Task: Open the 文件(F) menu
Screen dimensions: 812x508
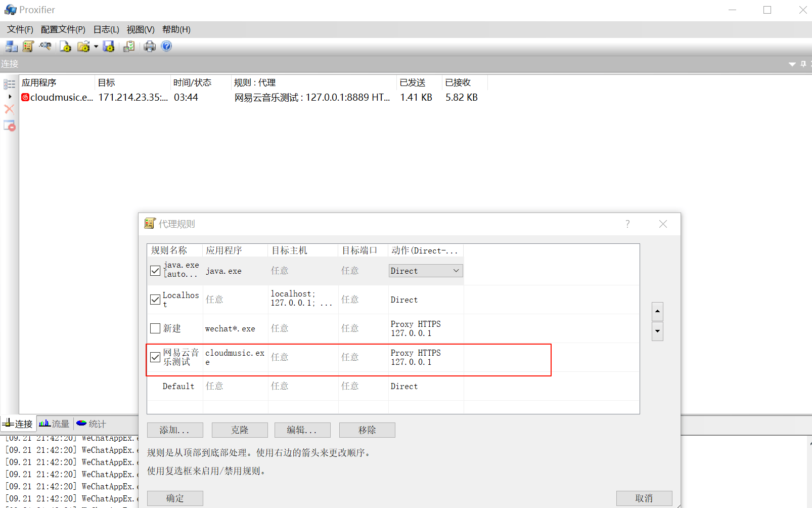Action: point(20,29)
